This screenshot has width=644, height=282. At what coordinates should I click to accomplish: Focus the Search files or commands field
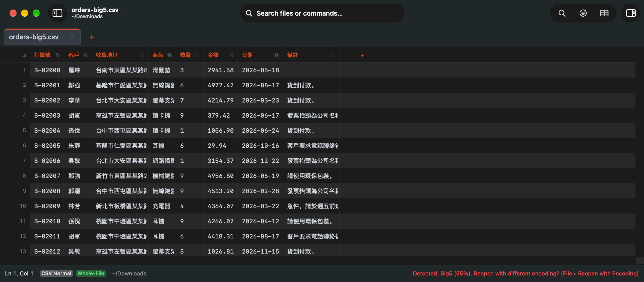pos(322,13)
